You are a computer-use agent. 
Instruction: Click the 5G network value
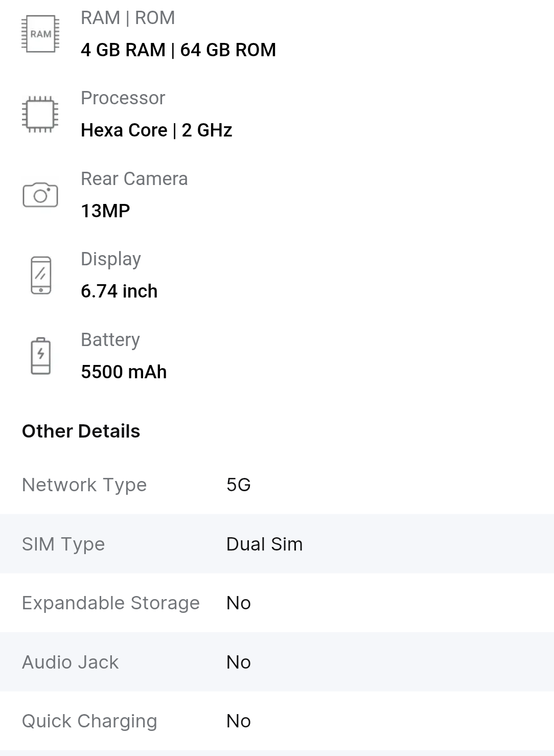tap(238, 485)
